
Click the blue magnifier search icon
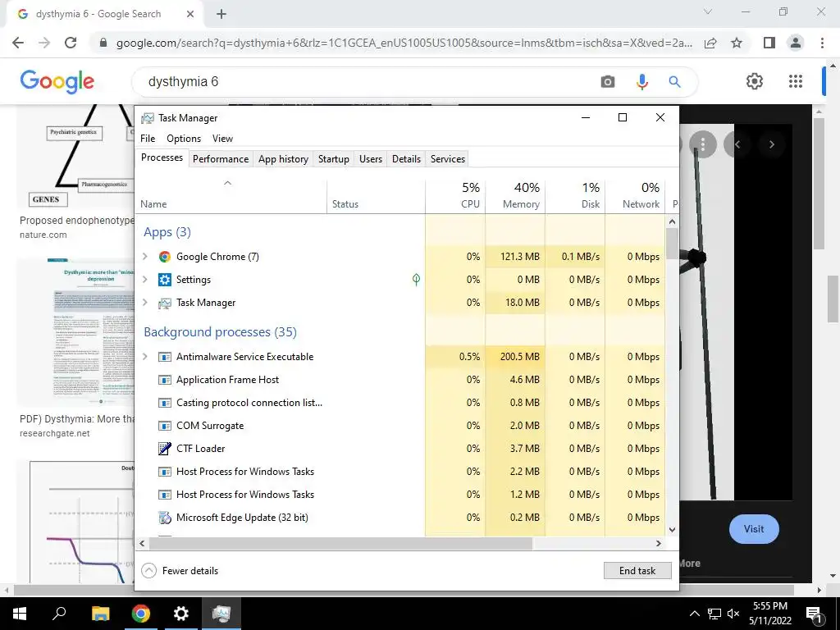674,82
